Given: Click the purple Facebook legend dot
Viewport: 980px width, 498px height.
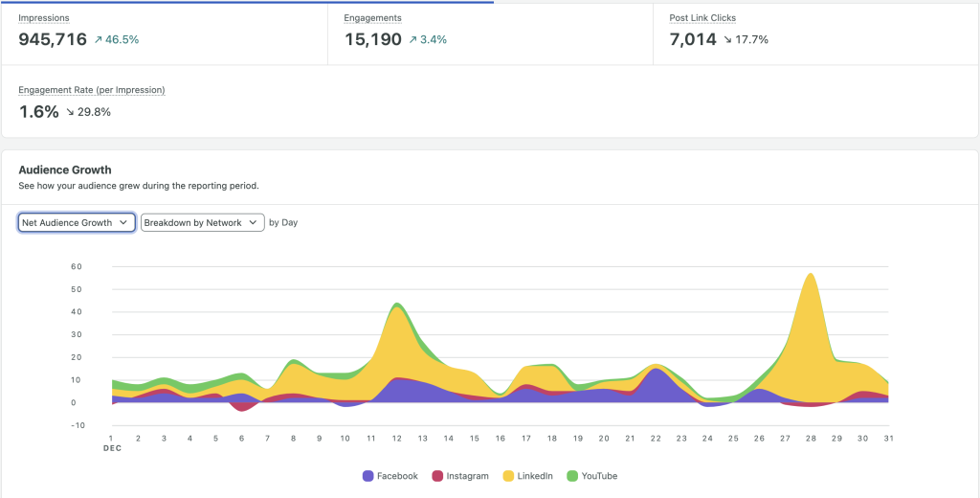Looking at the screenshot, I should tap(367, 476).
